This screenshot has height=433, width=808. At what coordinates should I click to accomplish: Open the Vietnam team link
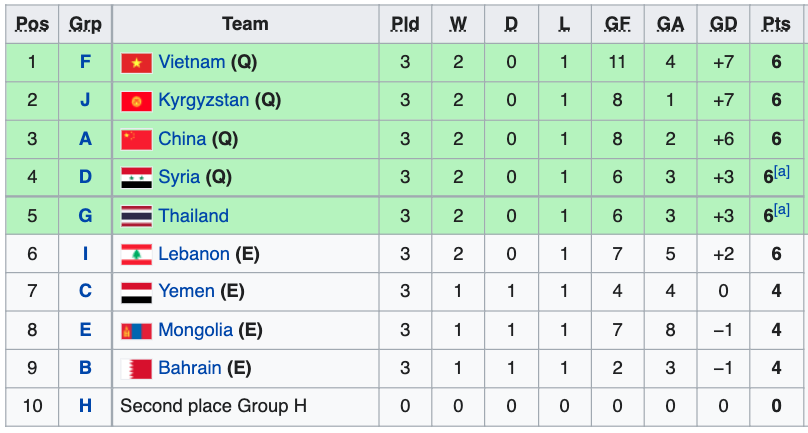tap(192, 62)
